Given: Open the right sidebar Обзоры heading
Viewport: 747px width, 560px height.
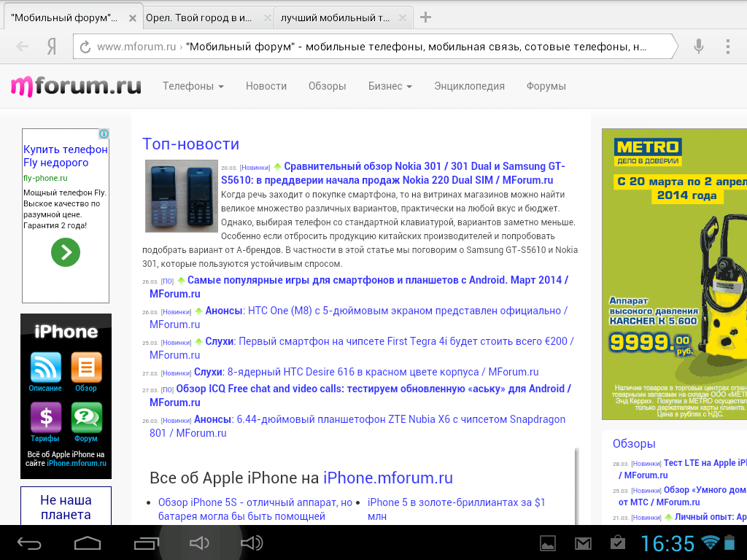Looking at the screenshot, I should point(634,443).
